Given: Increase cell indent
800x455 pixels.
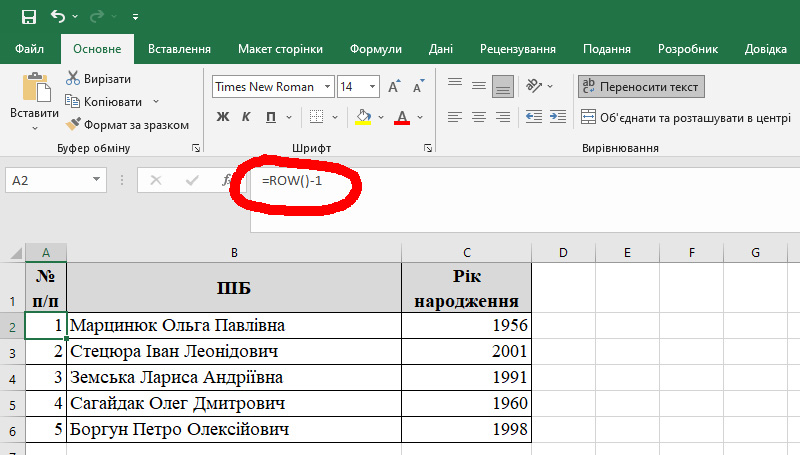Looking at the screenshot, I should [x=558, y=117].
